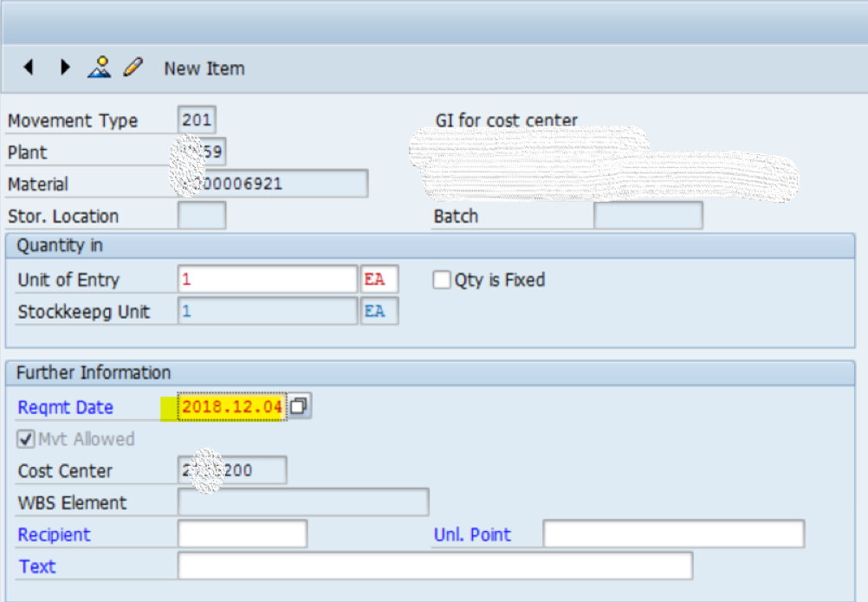Click the Batch input field
The image size is (868, 602).
[648, 215]
